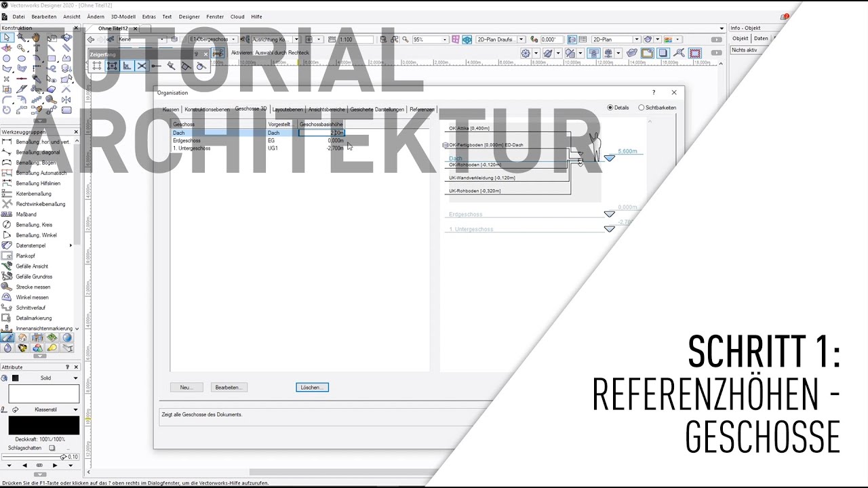This screenshot has height=488, width=868.
Task: Click the Neu... button
Action: pos(186,387)
